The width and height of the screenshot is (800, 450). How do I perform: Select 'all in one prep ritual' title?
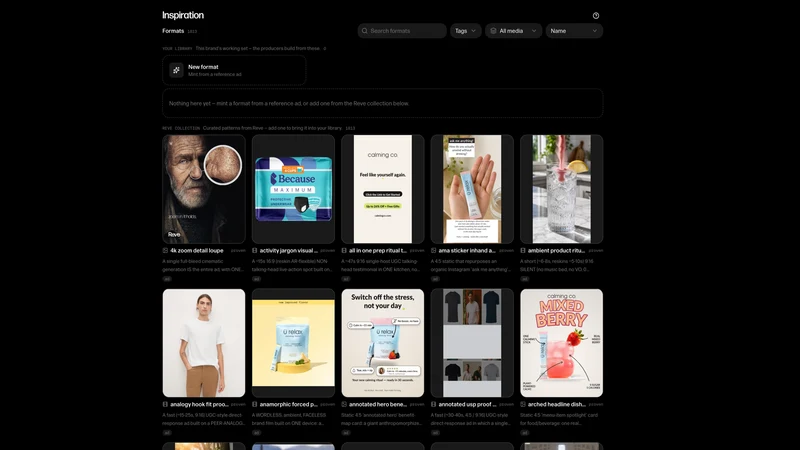pyautogui.click(x=378, y=251)
